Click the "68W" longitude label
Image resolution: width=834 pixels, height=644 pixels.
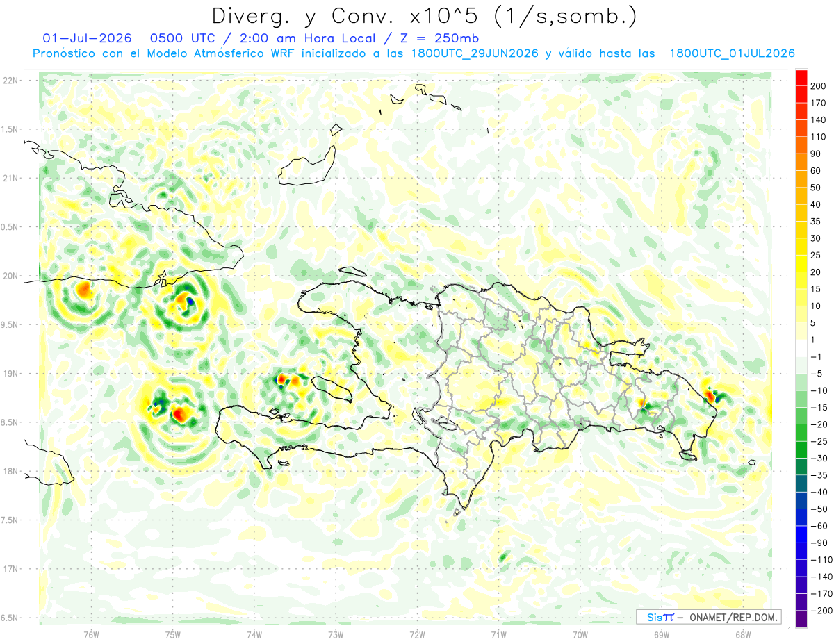[743, 635]
